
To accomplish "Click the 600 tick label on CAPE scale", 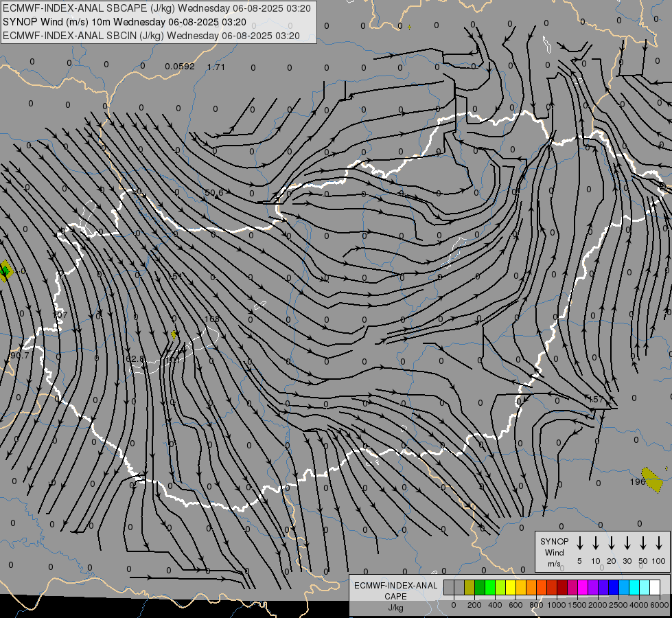I will (x=515, y=605).
